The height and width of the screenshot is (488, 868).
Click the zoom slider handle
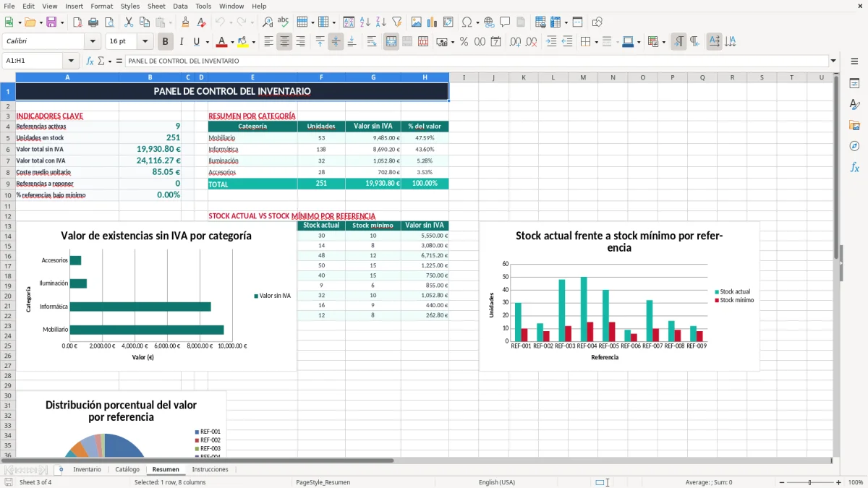coord(810,482)
